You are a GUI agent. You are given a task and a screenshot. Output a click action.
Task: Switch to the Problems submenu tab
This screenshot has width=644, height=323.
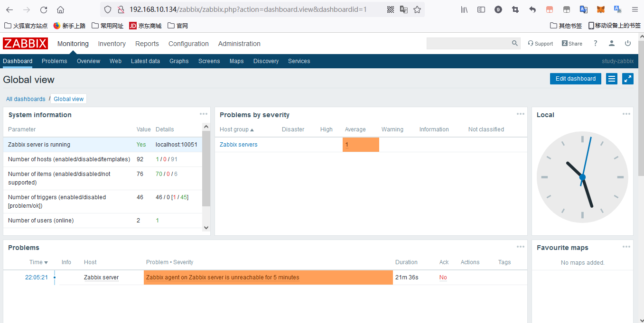tap(55, 61)
